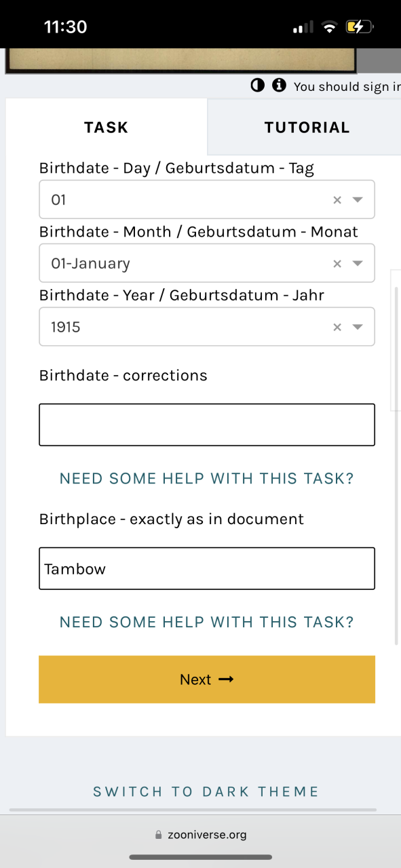This screenshot has height=868, width=401.
Task: Tap the lock icon beside zooniverse.org
Action: click(x=159, y=835)
